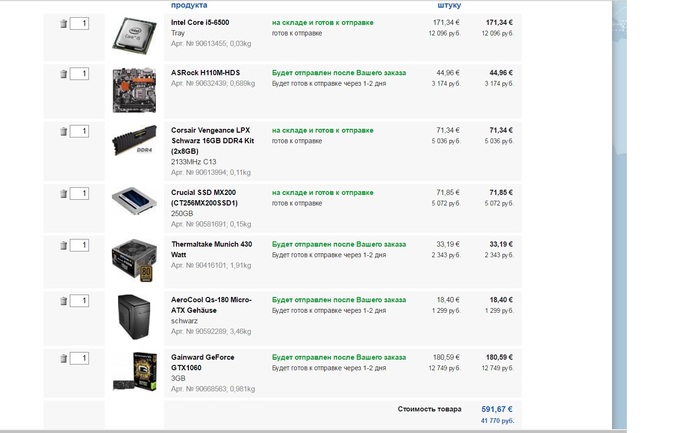Open Thermaltake power supply thumbnail

134,261
